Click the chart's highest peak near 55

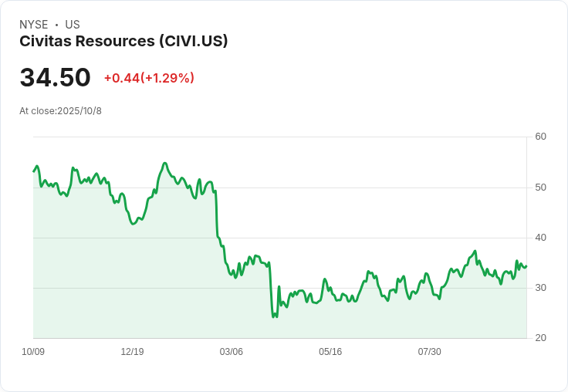[165, 164]
